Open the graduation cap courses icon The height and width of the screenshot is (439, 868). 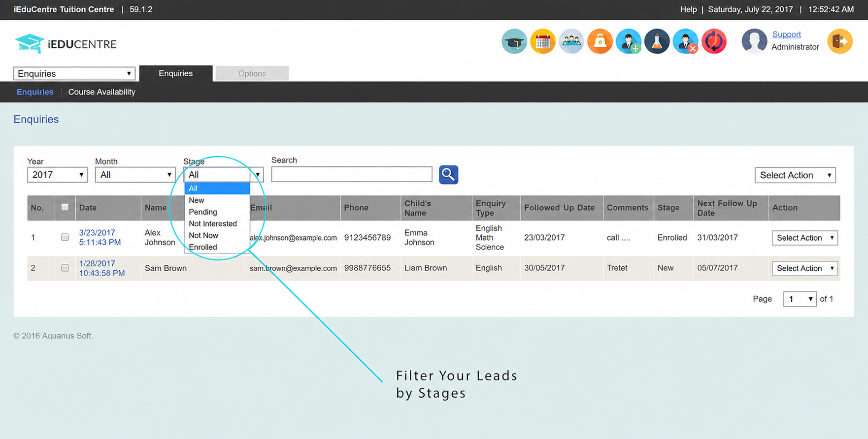pyautogui.click(x=514, y=41)
